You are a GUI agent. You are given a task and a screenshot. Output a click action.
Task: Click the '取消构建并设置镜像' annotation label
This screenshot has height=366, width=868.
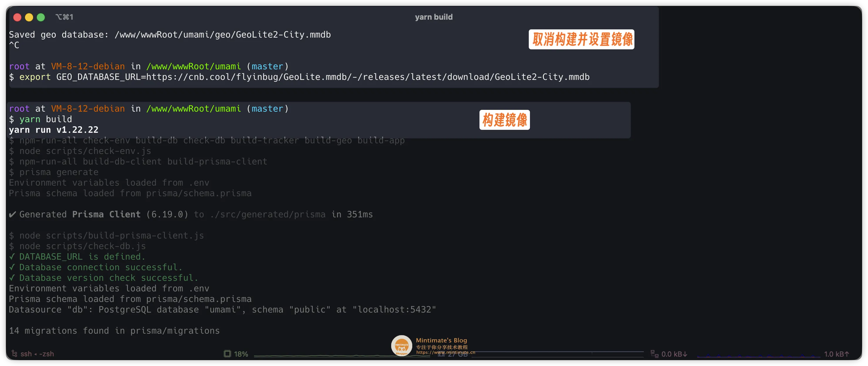point(581,39)
